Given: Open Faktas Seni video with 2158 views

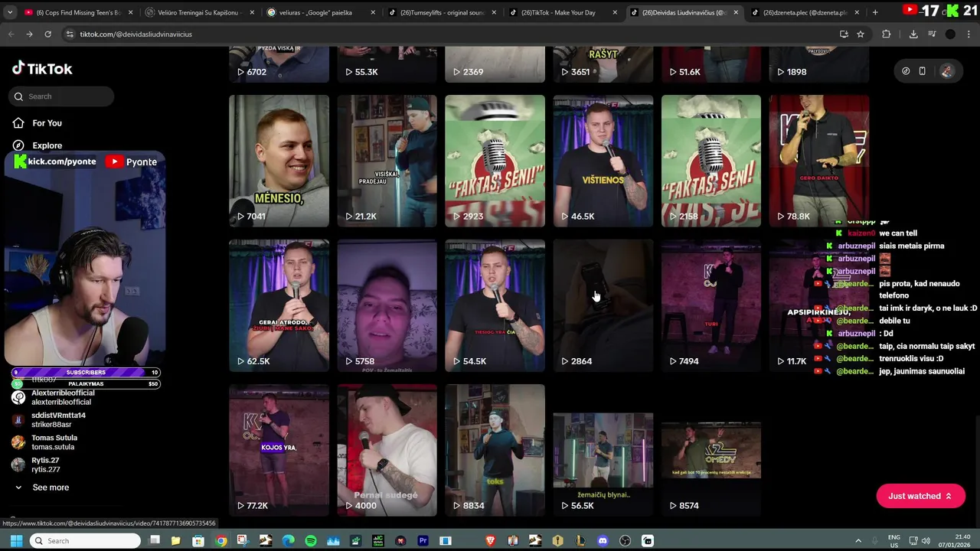Looking at the screenshot, I should tap(710, 161).
